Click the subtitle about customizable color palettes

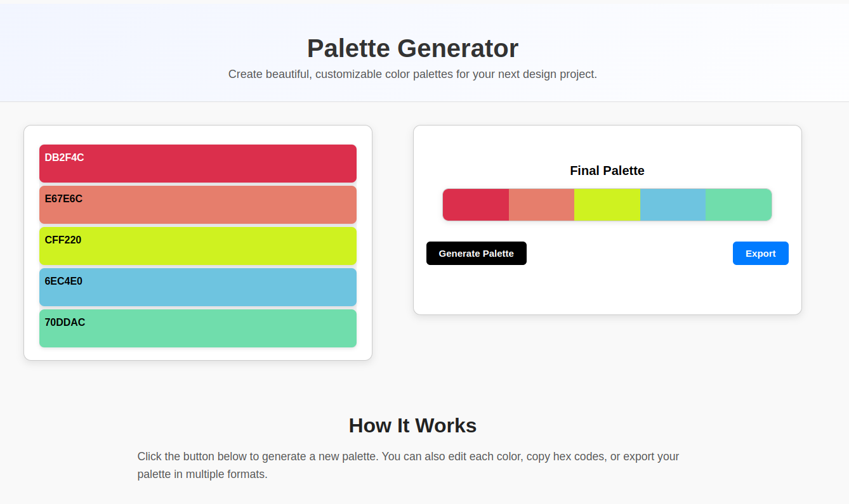click(412, 74)
